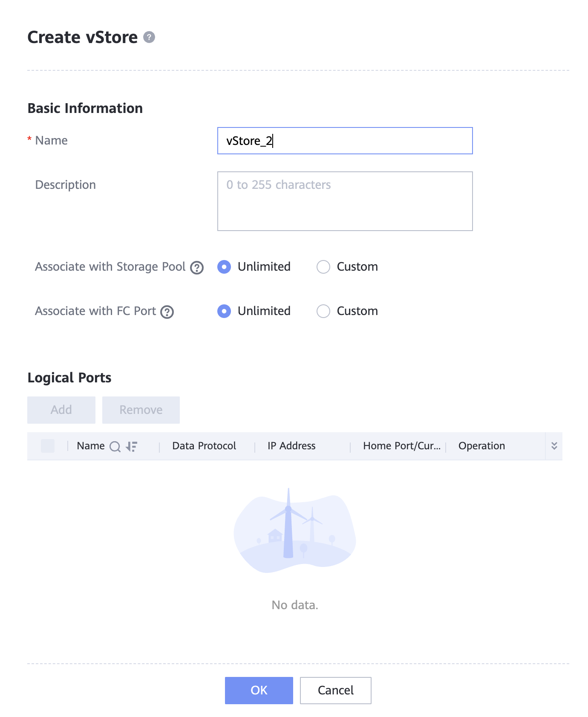
Task: Click the Storage Pool help question icon
Action: click(x=196, y=268)
